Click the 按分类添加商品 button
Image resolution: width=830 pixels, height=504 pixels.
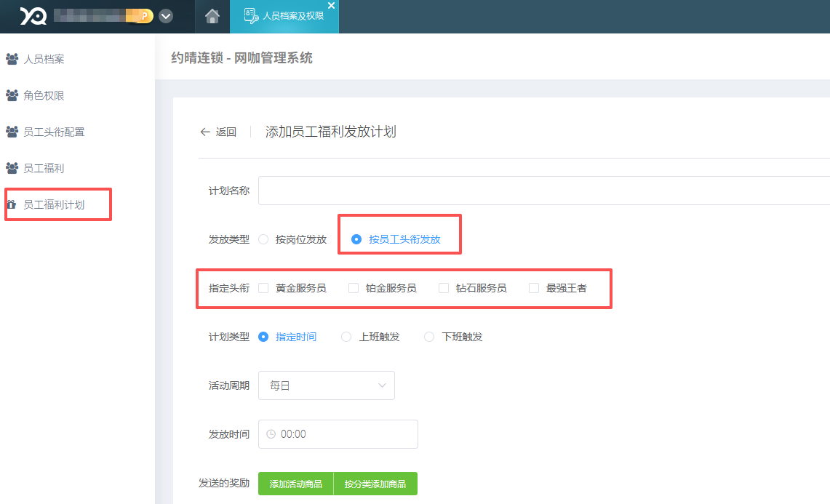(375, 484)
